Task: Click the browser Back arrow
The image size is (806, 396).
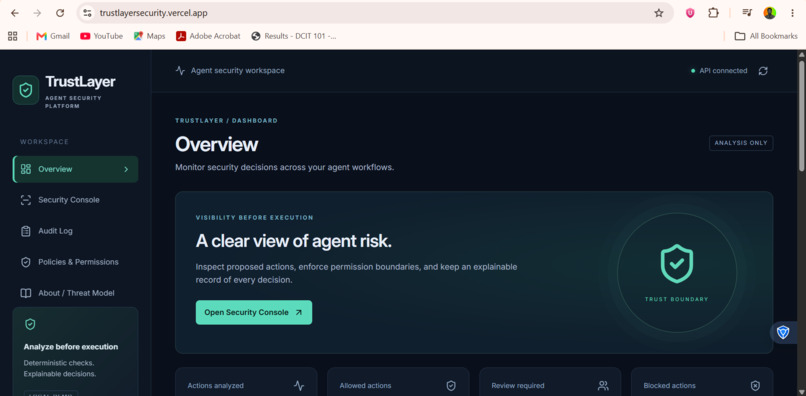Action: point(14,13)
